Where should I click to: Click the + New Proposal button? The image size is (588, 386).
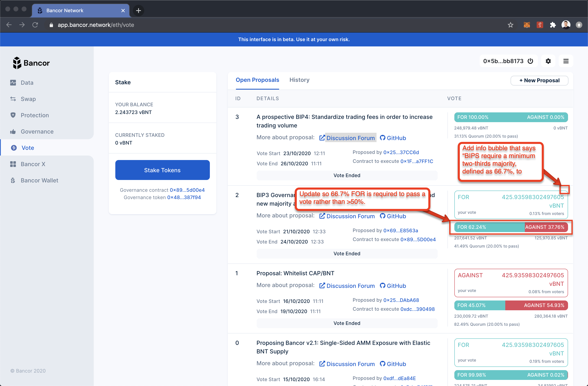[x=539, y=80]
